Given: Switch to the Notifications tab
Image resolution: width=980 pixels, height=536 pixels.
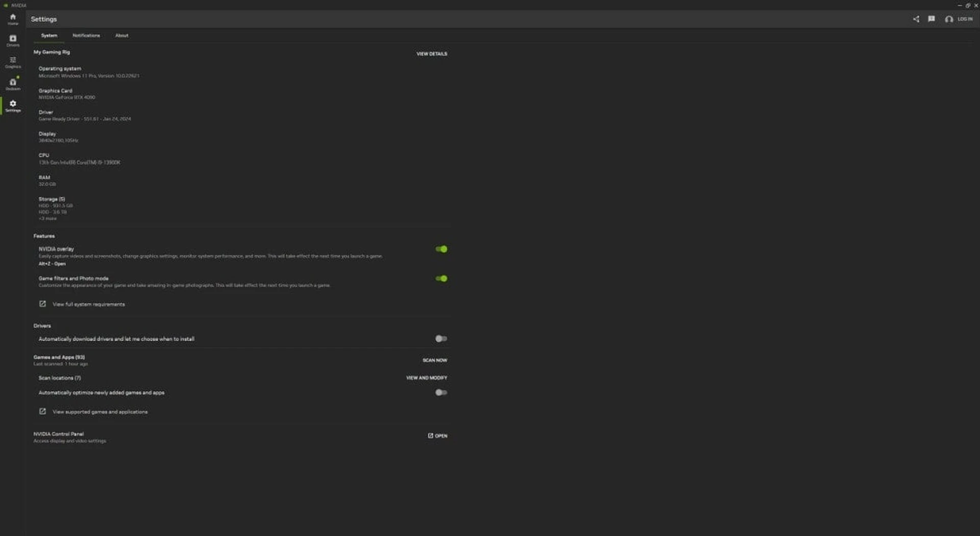Looking at the screenshot, I should (x=86, y=36).
